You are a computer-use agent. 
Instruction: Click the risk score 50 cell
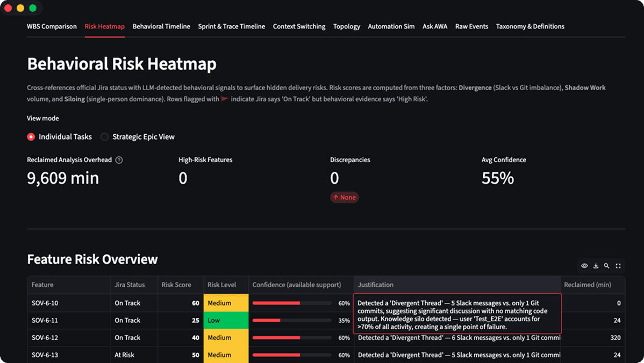tap(180, 355)
